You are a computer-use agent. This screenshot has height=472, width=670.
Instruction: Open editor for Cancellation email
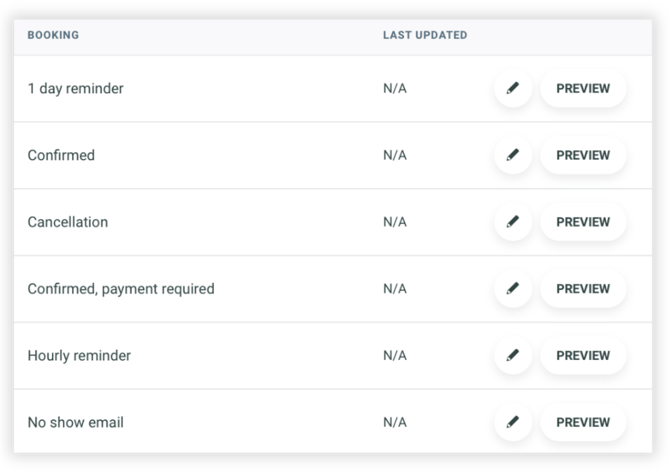[x=513, y=222]
